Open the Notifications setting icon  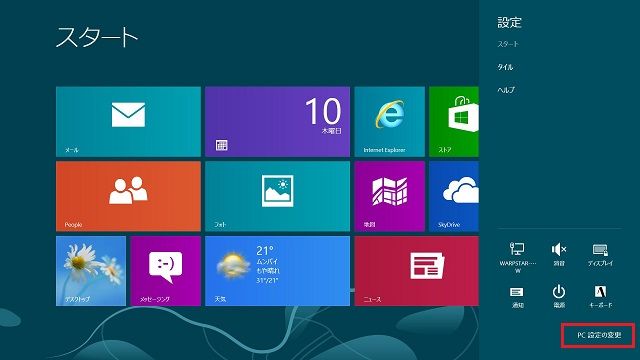(x=517, y=297)
